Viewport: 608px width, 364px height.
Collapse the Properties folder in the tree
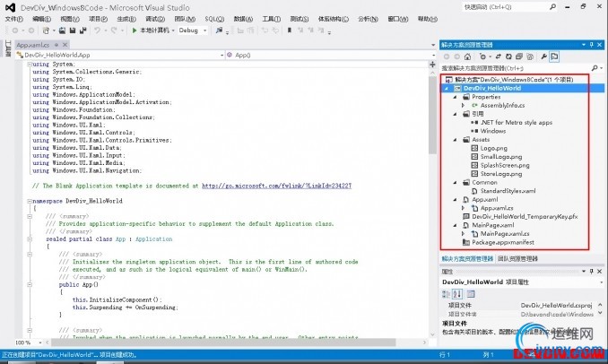(455, 97)
